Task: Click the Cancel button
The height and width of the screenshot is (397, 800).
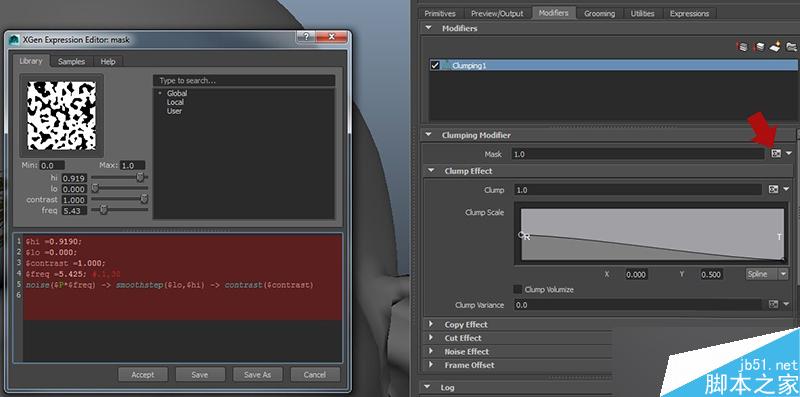Action: [x=315, y=375]
